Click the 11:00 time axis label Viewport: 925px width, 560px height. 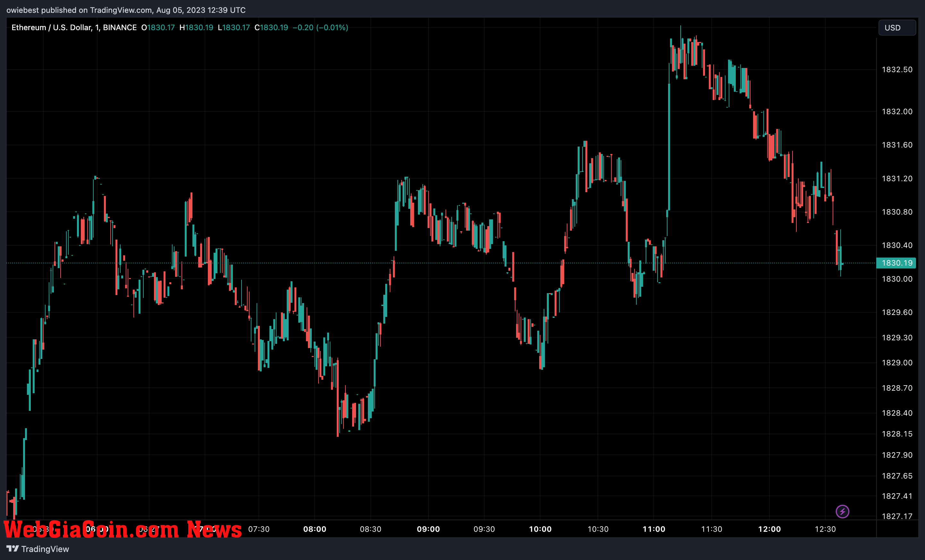[654, 529]
